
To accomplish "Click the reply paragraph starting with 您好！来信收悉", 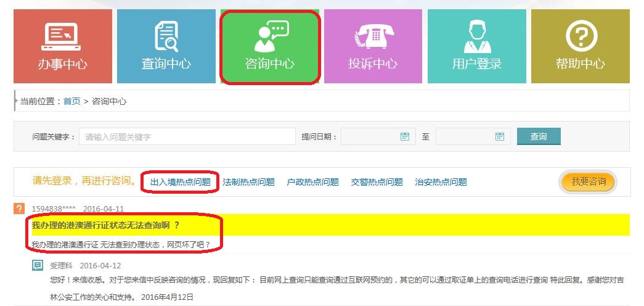I will 336,288.
